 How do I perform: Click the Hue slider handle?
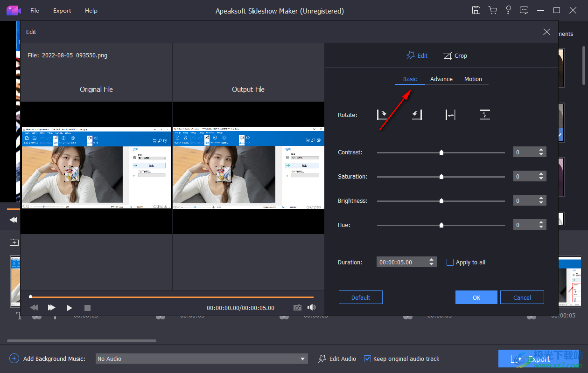coord(441,225)
